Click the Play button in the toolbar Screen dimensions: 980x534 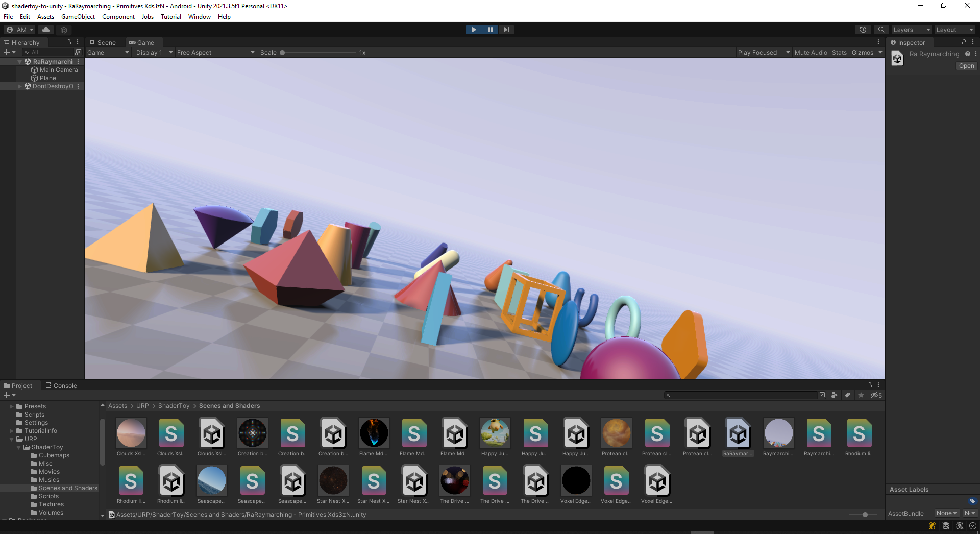tap(474, 30)
